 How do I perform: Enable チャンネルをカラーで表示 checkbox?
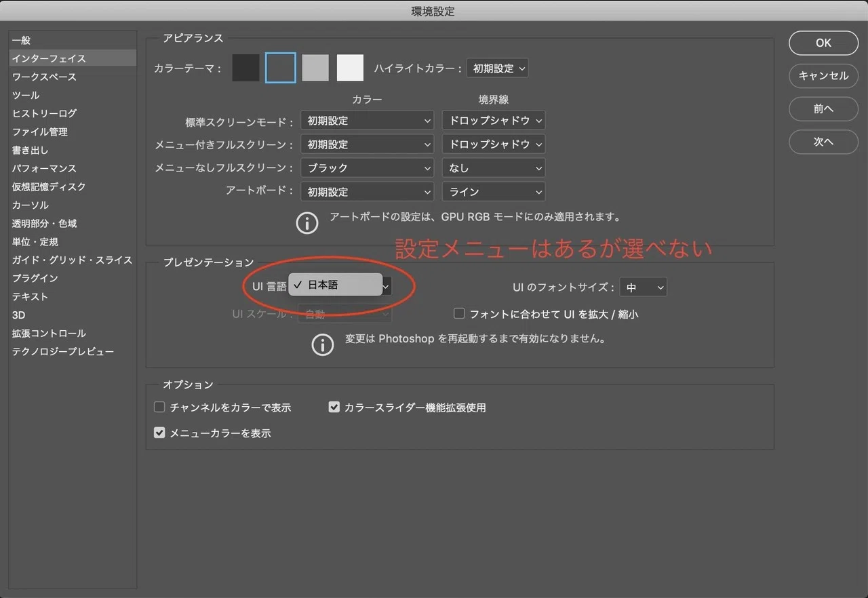coord(160,407)
